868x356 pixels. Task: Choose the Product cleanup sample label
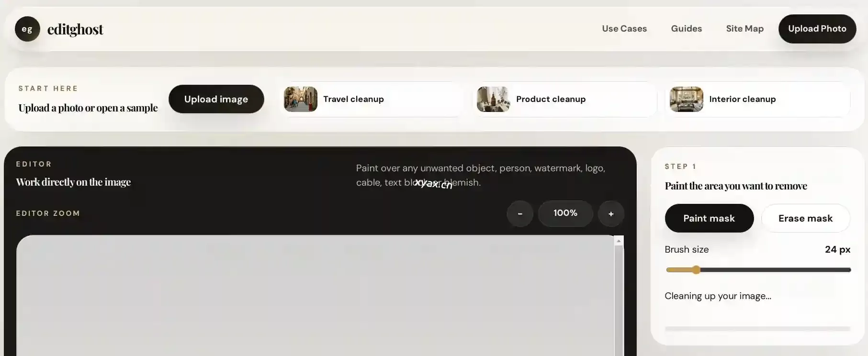[x=551, y=99]
